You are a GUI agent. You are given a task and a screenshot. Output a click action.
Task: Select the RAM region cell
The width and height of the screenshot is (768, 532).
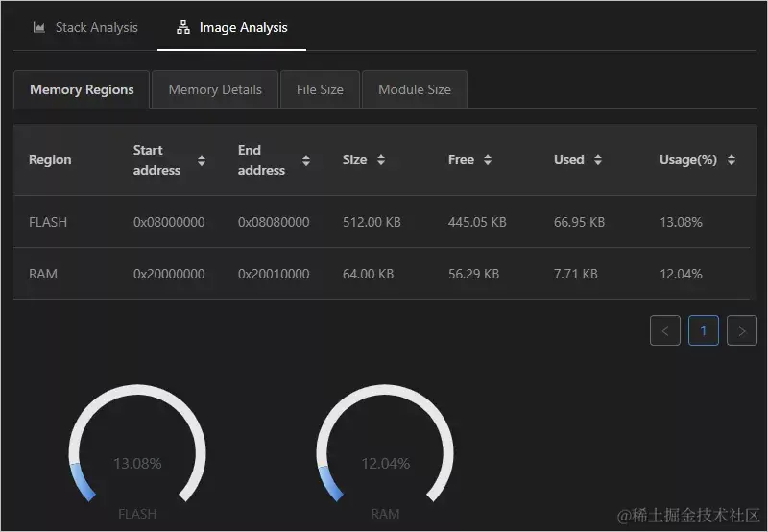pyautogui.click(x=43, y=274)
